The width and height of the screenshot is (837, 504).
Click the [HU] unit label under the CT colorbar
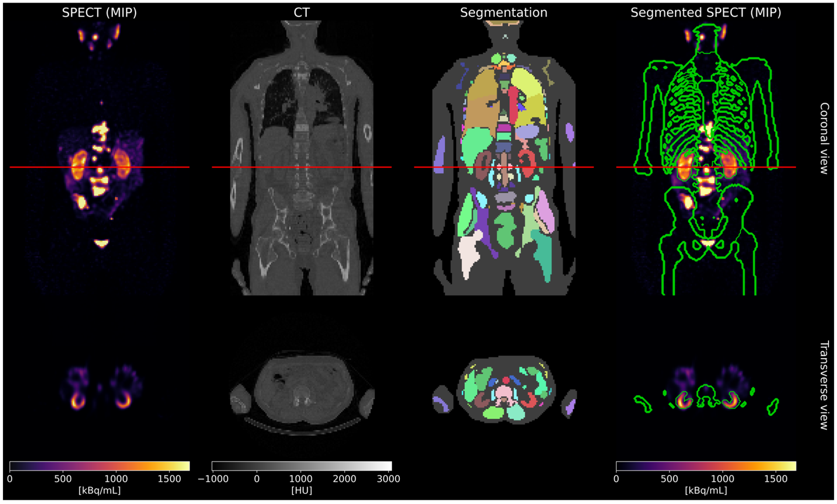pyautogui.click(x=301, y=491)
